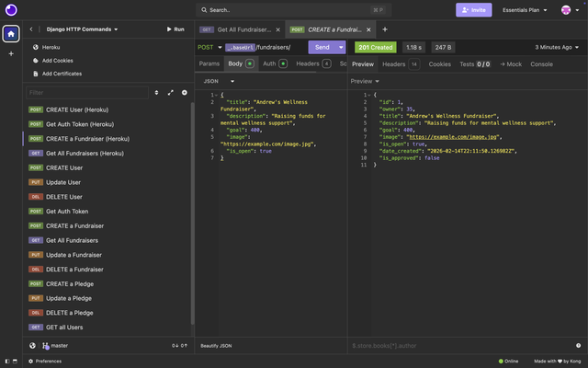Image resolution: width=588 pixels, height=368 pixels.
Task: Switch to the response Headers 14 tab
Action: tap(401, 64)
